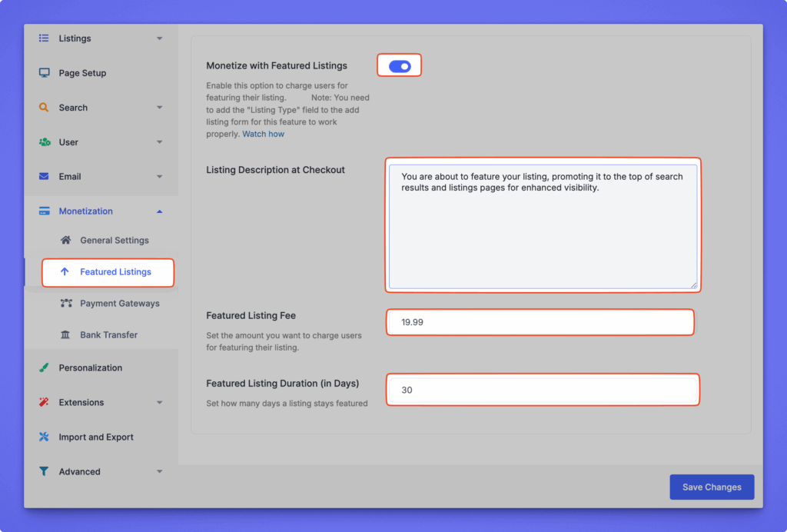Click the Featured Listing Fee input field

540,323
